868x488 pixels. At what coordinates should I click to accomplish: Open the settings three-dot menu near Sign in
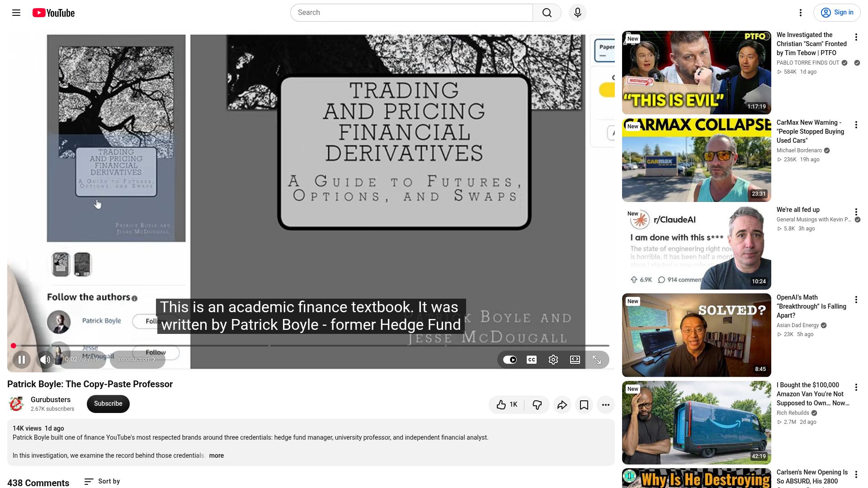800,13
